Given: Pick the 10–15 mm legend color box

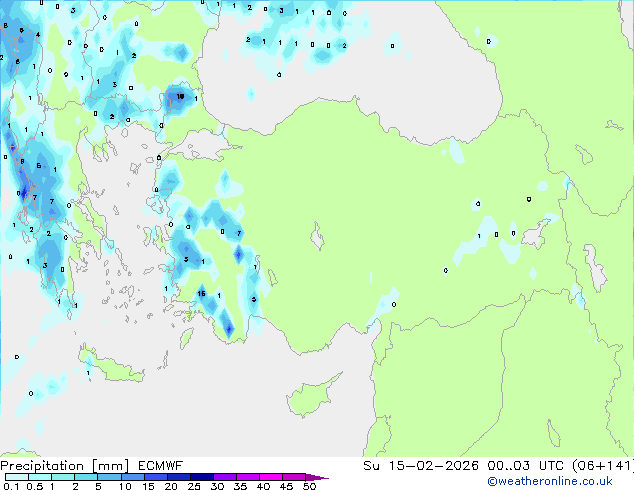Looking at the screenshot, I should 132,477.
